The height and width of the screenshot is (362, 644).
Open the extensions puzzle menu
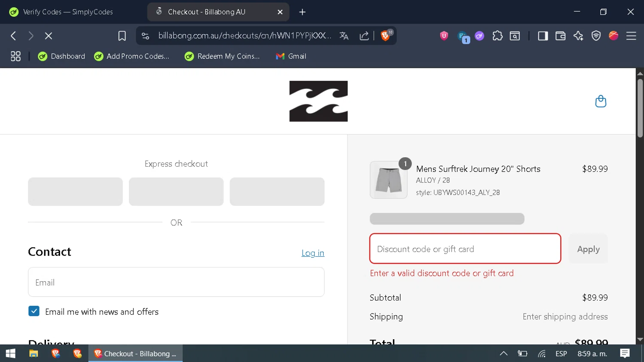498,36
